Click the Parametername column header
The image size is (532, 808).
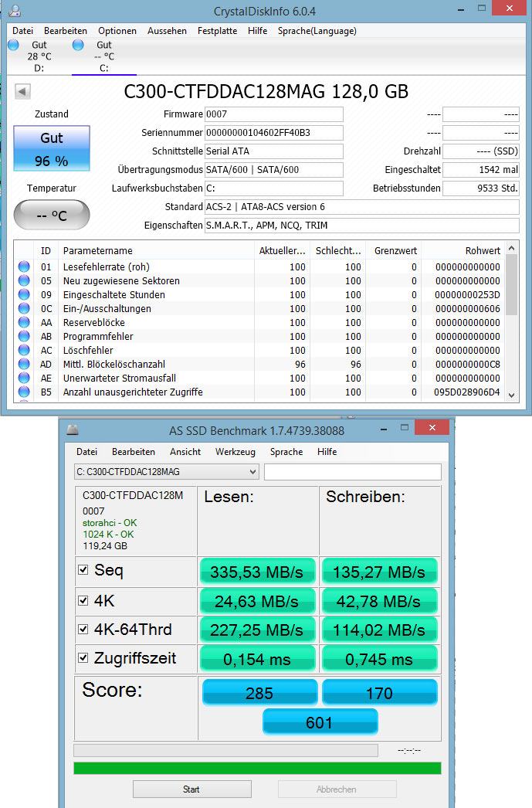[x=156, y=250]
